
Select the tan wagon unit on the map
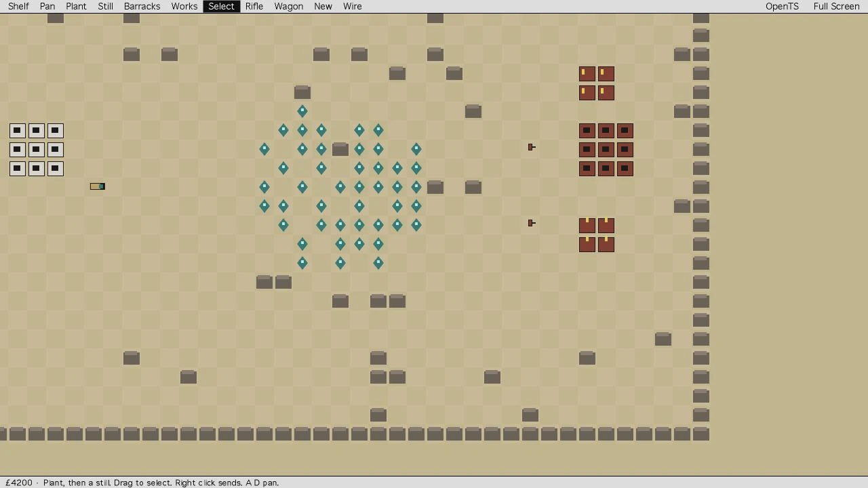coord(98,186)
